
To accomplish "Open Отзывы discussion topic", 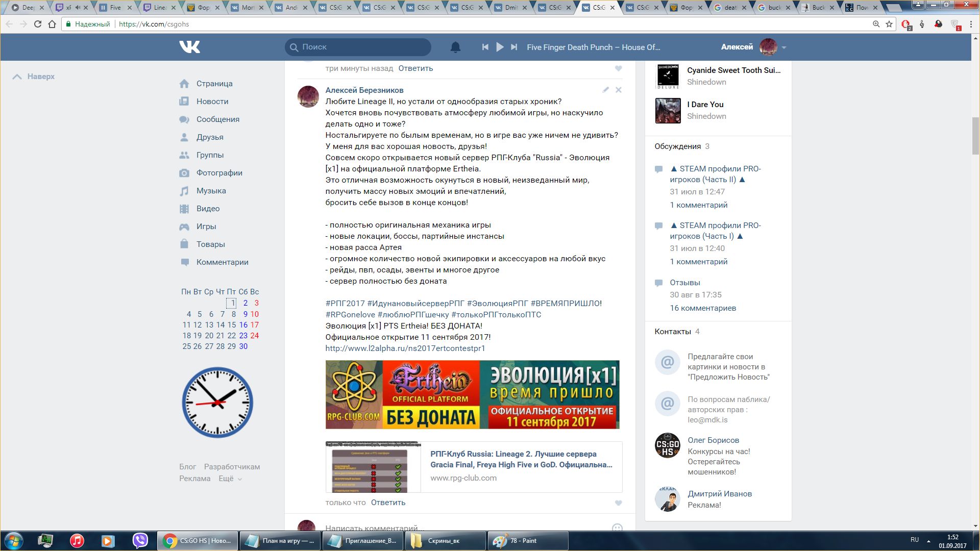I will (x=685, y=283).
